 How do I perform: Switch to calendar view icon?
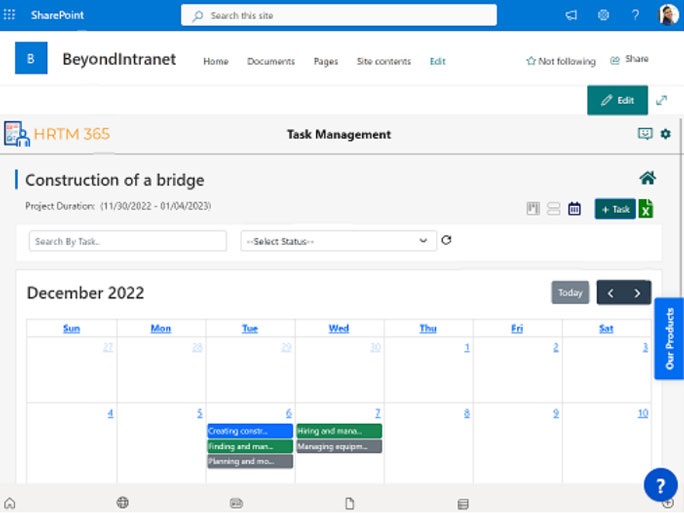click(x=575, y=209)
